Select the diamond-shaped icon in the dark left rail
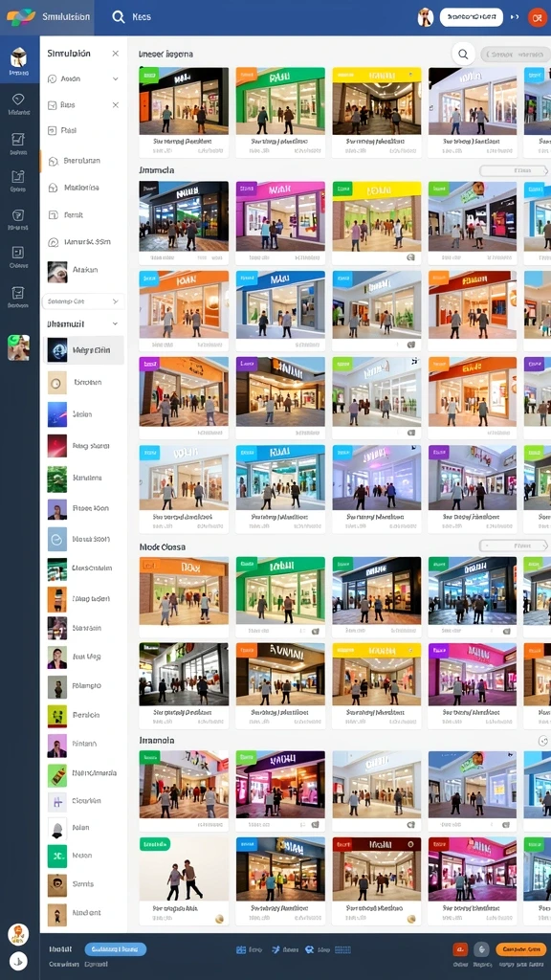551x980 pixels. pos(17,100)
